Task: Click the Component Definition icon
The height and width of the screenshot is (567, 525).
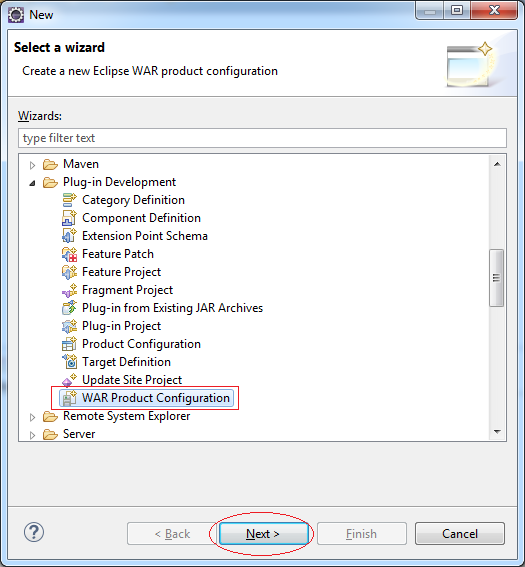Action: (69, 218)
